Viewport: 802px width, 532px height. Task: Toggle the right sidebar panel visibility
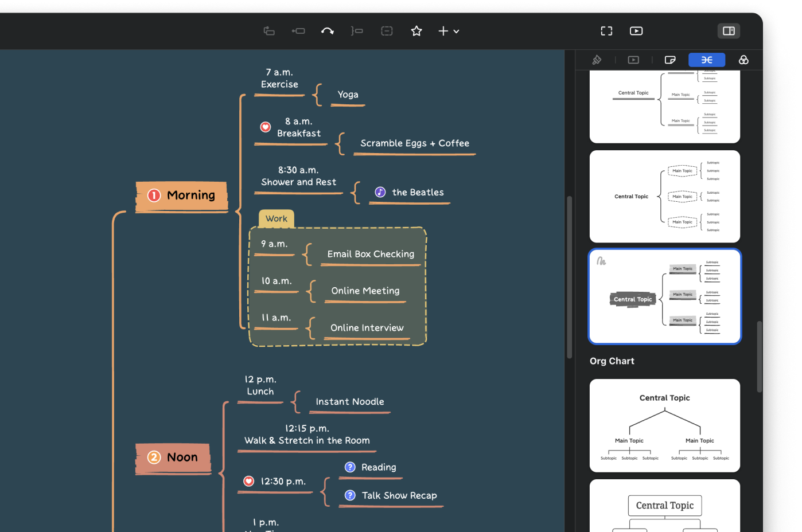[x=729, y=31]
